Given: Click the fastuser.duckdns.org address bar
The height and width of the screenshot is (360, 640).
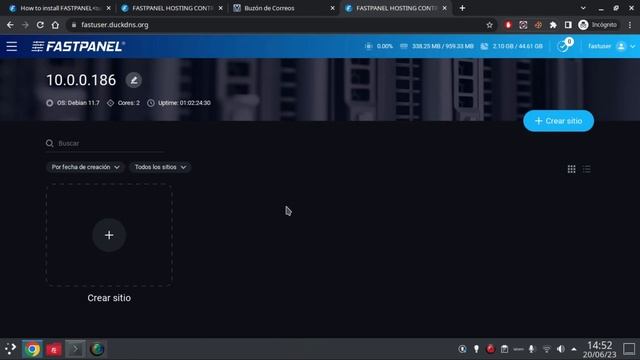Looking at the screenshot, I should pyautogui.click(x=278, y=25).
